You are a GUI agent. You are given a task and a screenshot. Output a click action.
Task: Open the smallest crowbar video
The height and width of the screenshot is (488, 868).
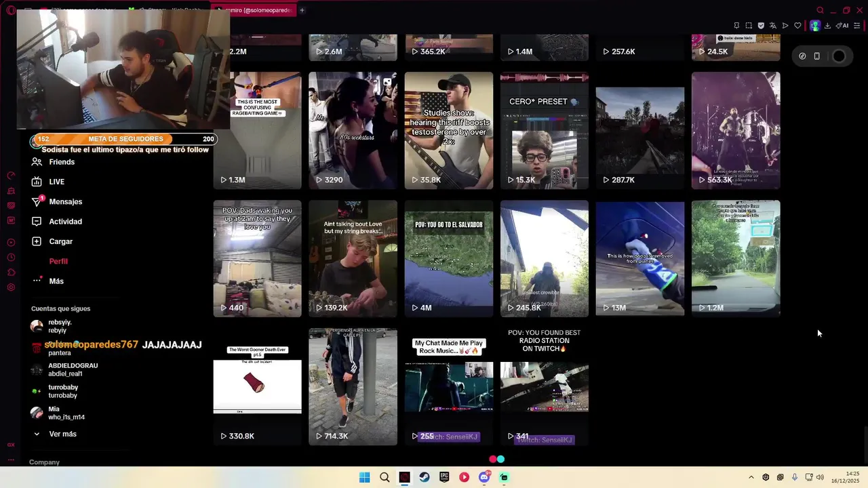coord(545,258)
